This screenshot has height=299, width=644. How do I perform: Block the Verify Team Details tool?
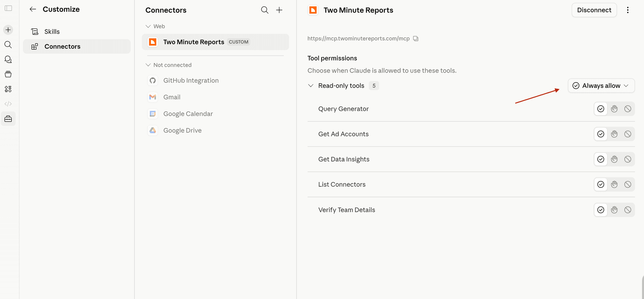628,210
